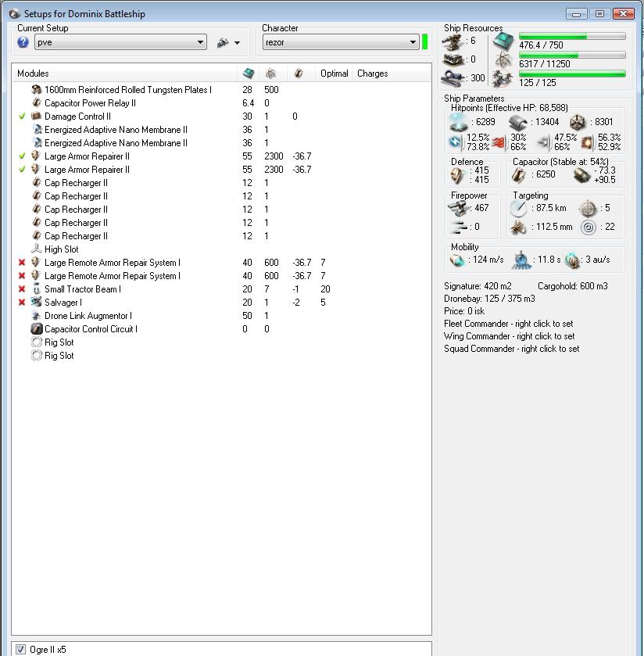The image size is (644, 656).
Task: Click the ship velocity icon 124 m/s
Action: click(457, 260)
